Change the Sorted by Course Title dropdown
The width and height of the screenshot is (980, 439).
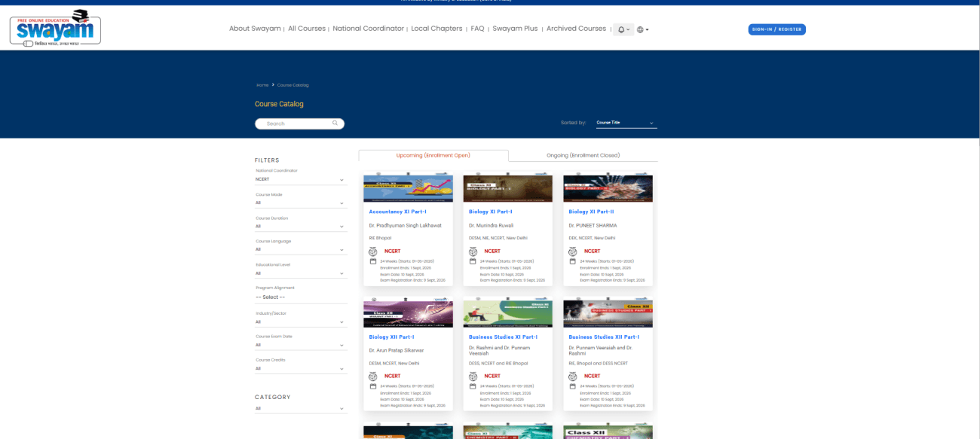point(626,123)
